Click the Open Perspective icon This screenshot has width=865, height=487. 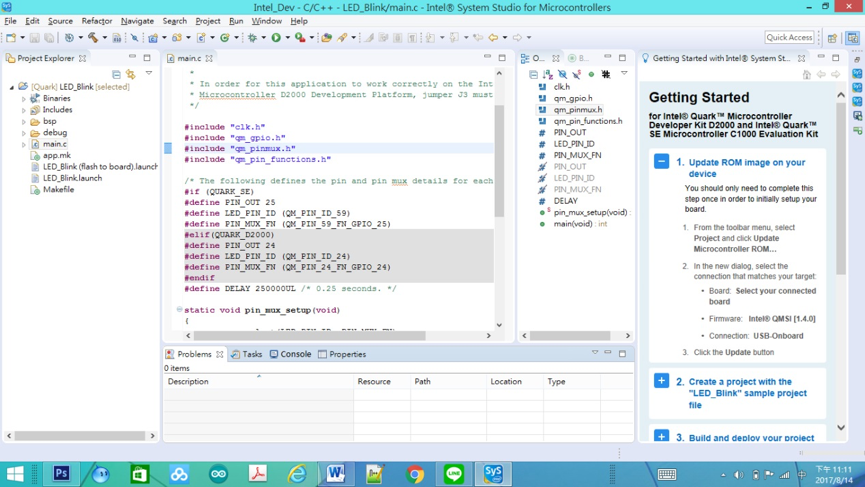tap(832, 38)
